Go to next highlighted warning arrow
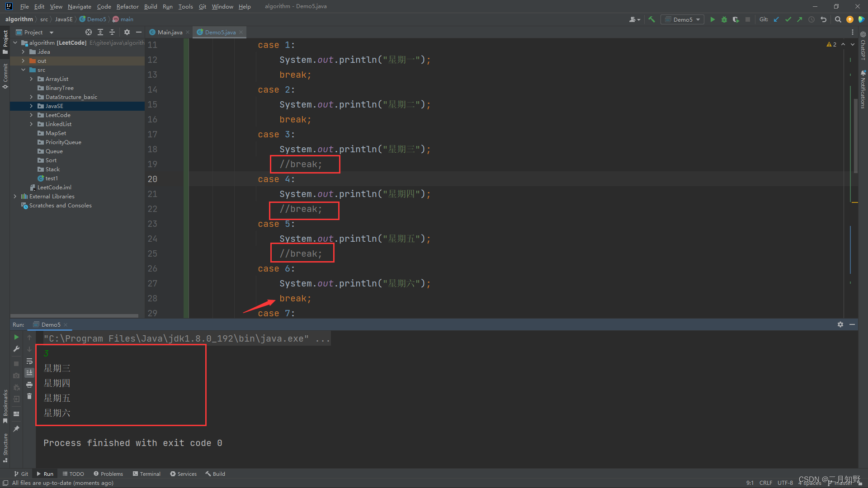The width and height of the screenshot is (868, 488). click(x=853, y=44)
